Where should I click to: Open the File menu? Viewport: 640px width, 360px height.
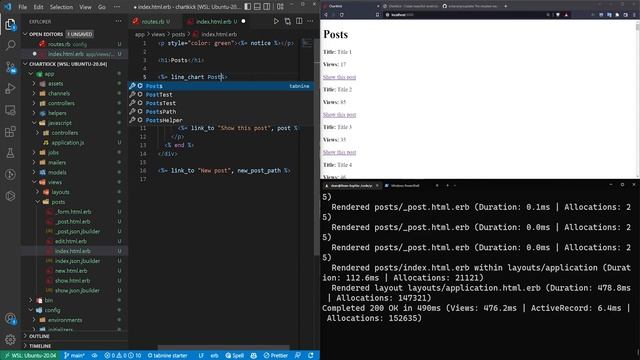[x=23, y=7]
